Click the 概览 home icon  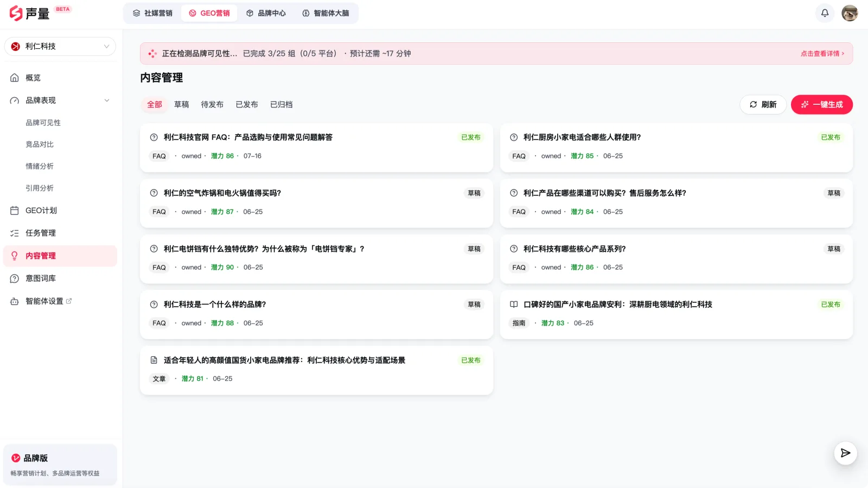pyautogui.click(x=15, y=78)
